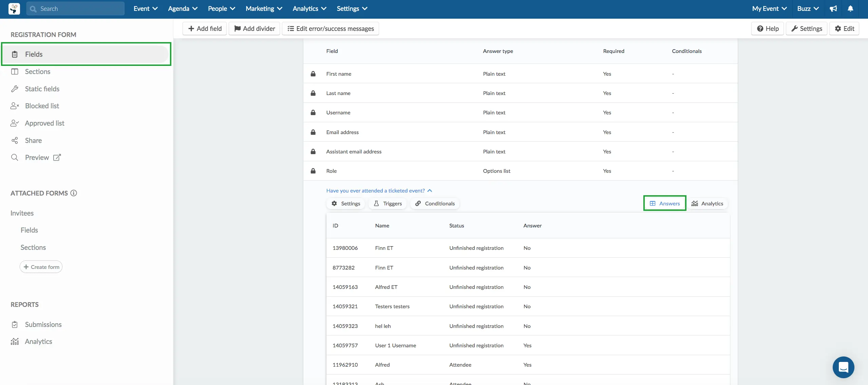The width and height of the screenshot is (868, 385).
Task: Click the lock icon on Username row
Action: pos(313,112)
